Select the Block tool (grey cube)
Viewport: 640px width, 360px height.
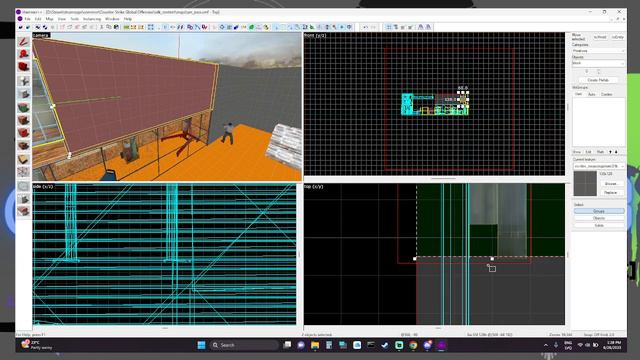point(23,94)
